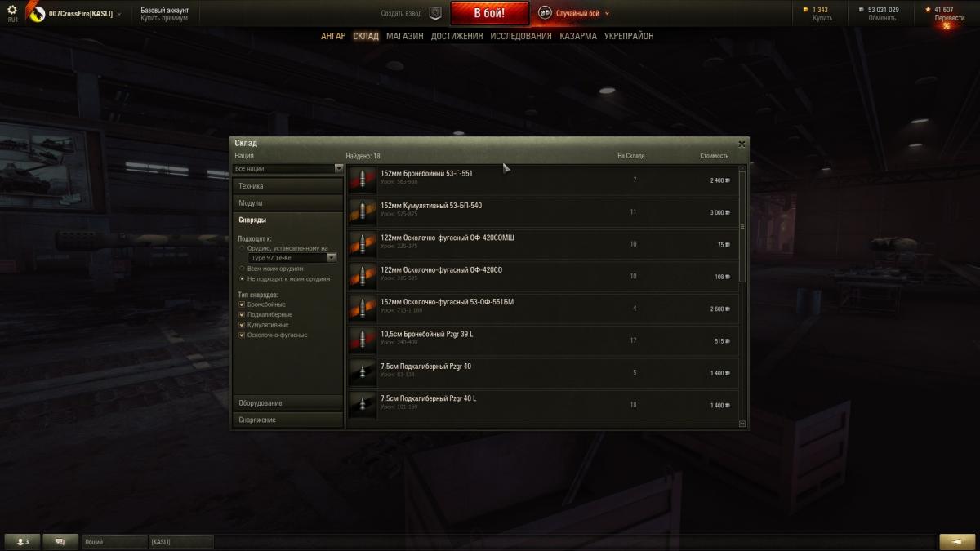Click the Купить премиум link
The height and width of the screenshot is (551, 980).
pyautogui.click(x=164, y=18)
